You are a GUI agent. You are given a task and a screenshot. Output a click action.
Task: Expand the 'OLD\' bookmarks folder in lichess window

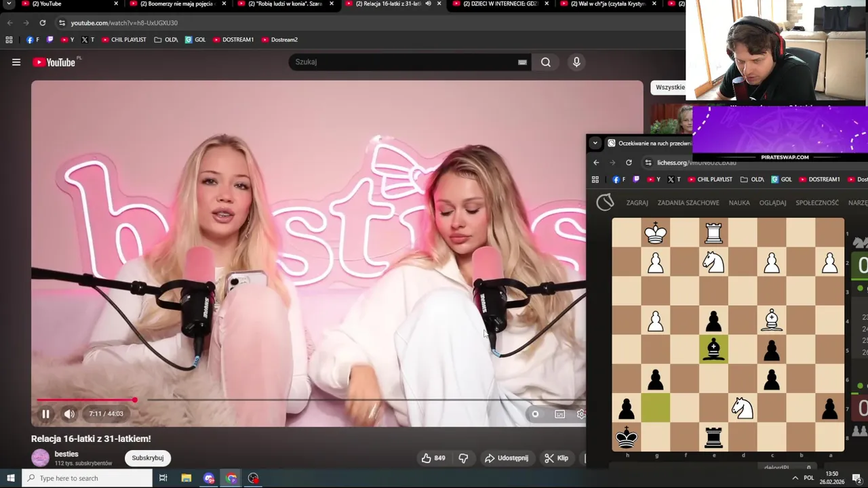(x=752, y=180)
